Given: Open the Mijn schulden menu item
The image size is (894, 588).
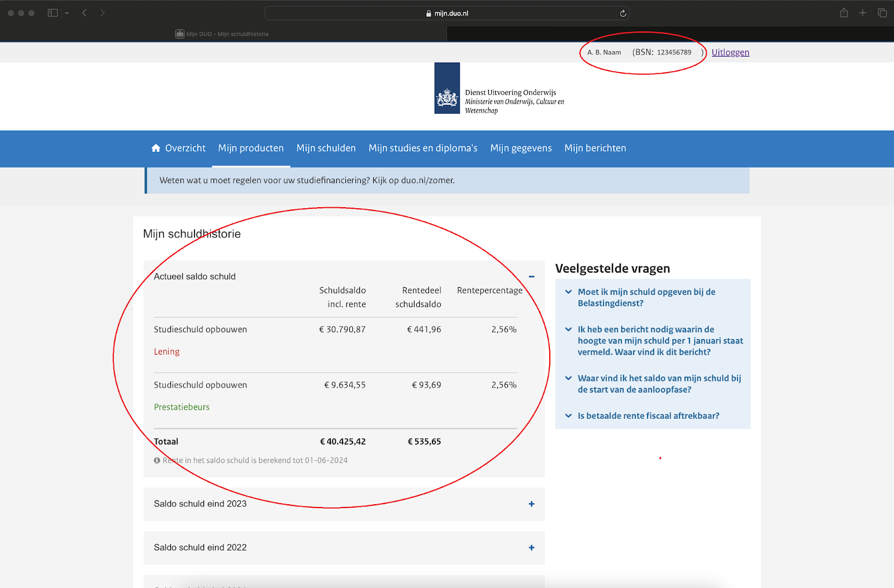Looking at the screenshot, I should point(326,148).
